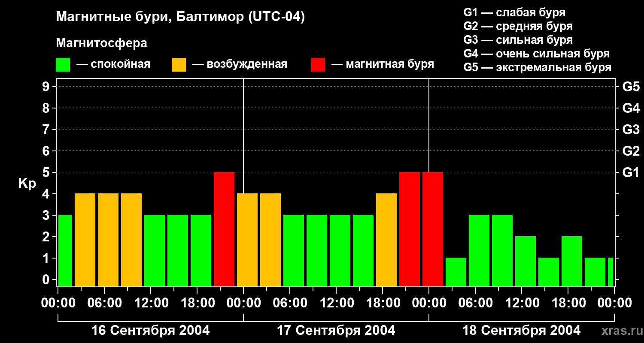Click the '0' tick on Kp axis
The width and height of the screenshot is (644, 343).
coord(47,280)
